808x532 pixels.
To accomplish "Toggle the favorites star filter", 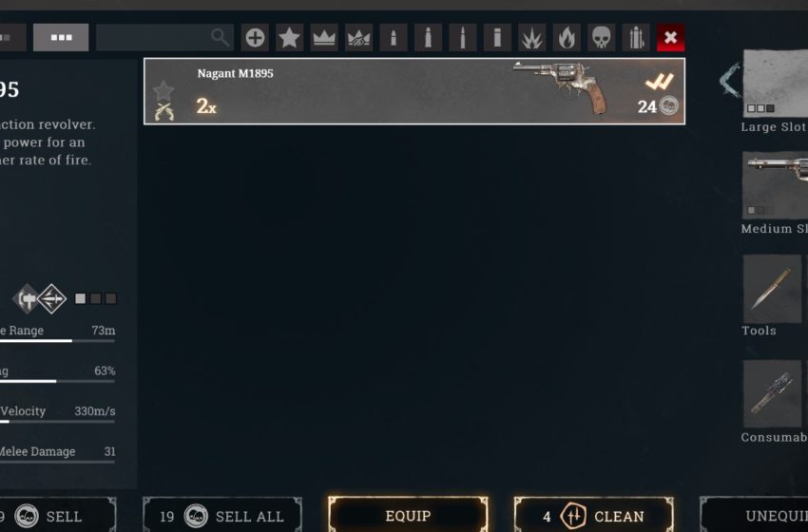I will [x=289, y=38].
